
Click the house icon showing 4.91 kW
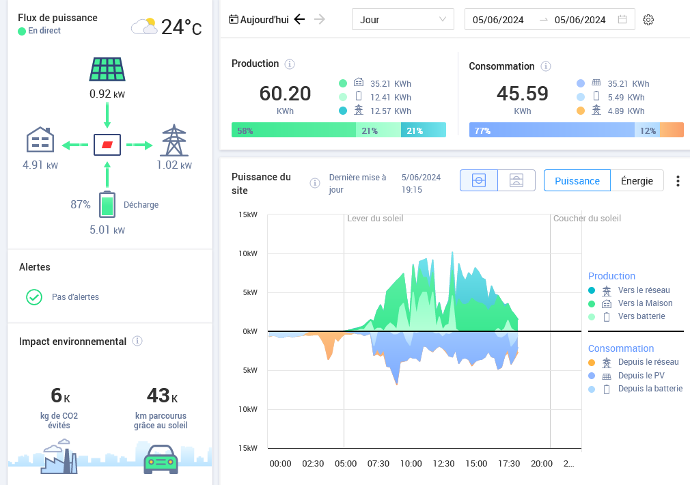40,140
